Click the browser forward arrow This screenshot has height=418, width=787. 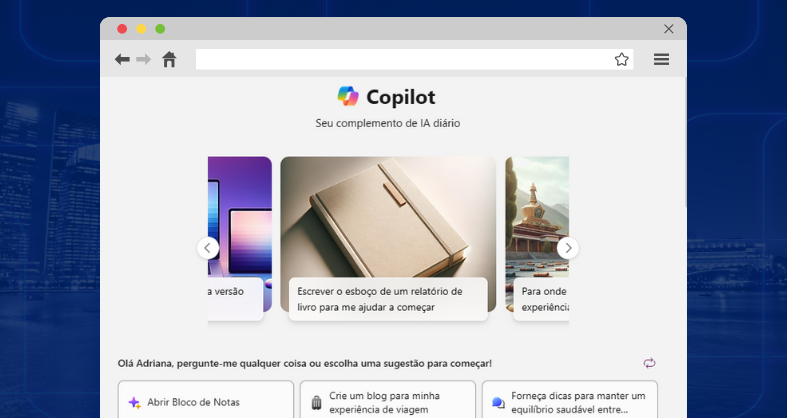(x=144, y=59)
